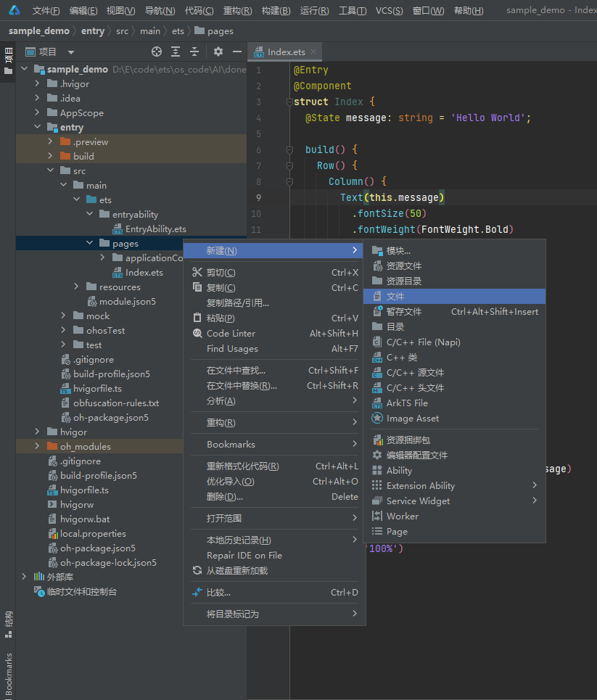This screenshot has height=700, width=597.
Task: Click the copy icon beside 复制(C)
Action: pos(197,287)
